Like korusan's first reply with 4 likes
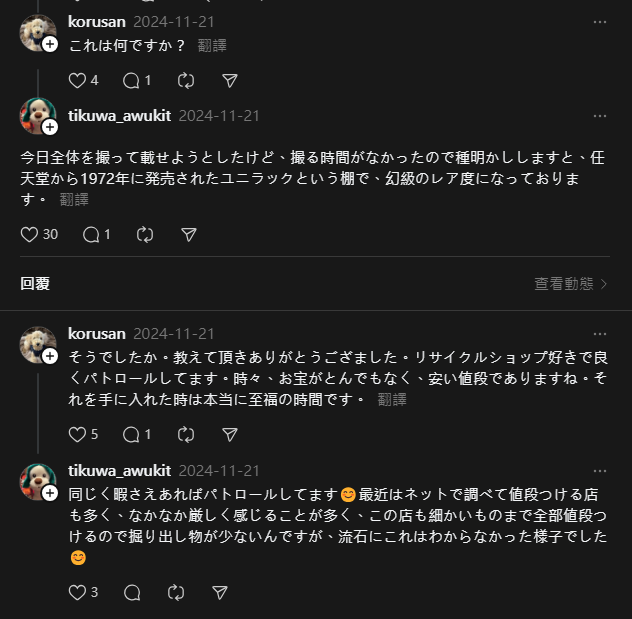The image size is (632, 619). [x=78, y=80]
